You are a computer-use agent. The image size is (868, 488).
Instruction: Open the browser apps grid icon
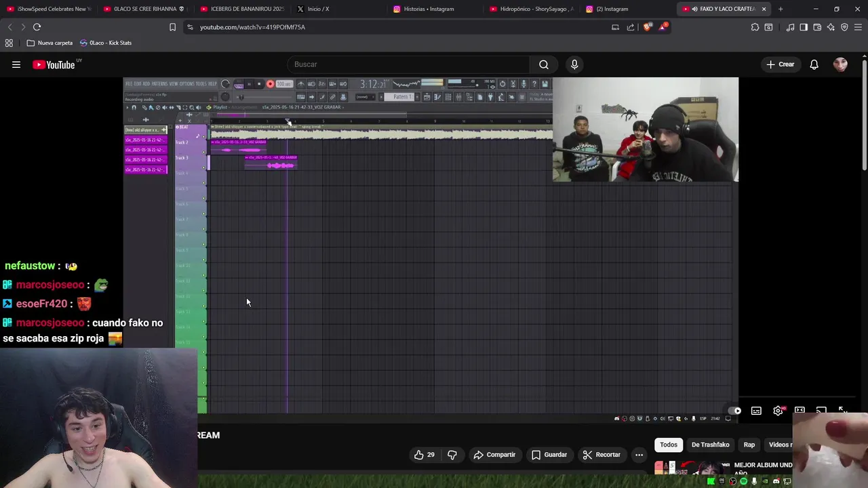pyautogui.click(x=9, y=43)
